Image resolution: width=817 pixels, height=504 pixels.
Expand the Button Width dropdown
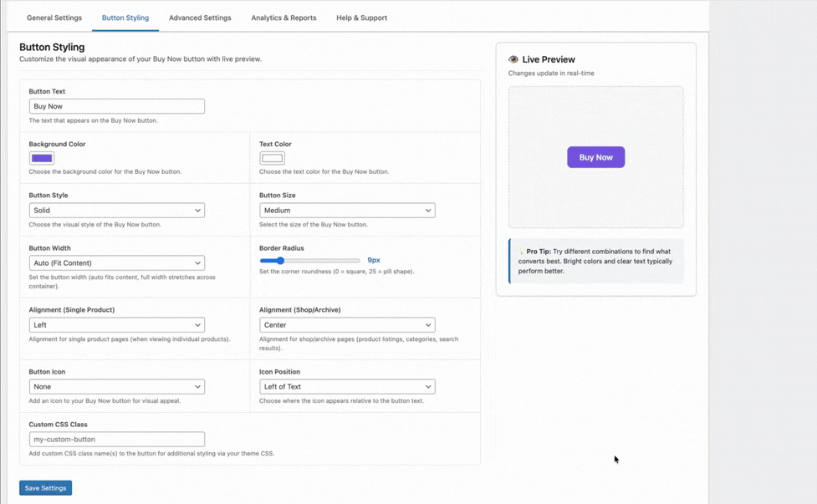pos(116,262)
